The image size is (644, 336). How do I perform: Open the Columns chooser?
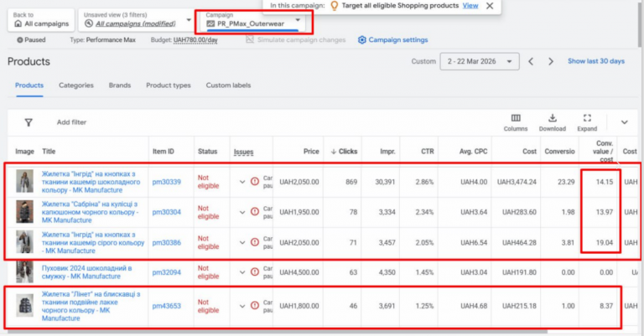tap(516, 122)
